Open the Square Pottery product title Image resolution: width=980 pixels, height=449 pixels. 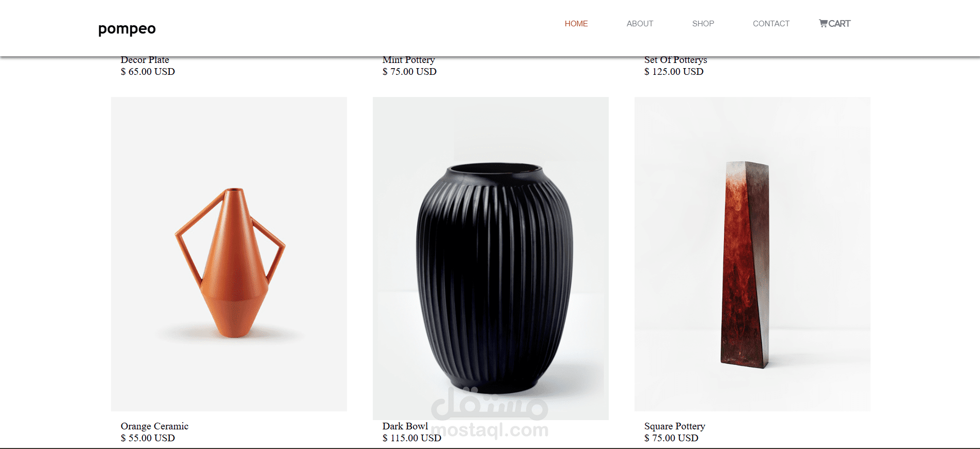click(x=675, y=426)
